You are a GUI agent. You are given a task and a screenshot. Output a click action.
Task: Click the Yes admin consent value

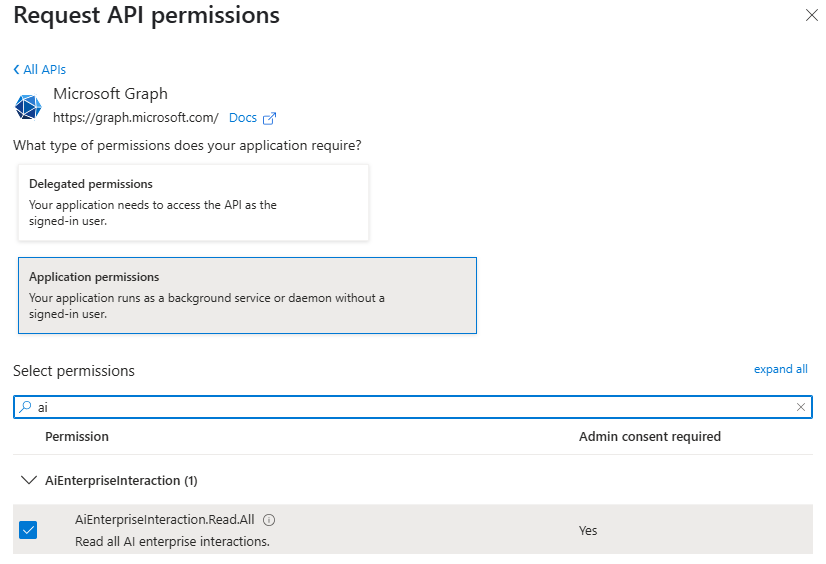point(588,530)
